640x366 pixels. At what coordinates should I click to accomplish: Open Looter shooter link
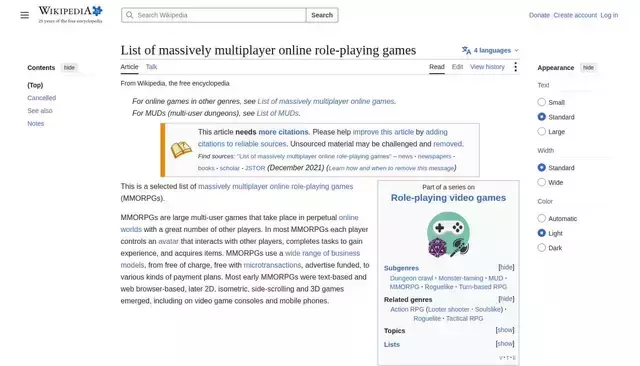[x=449, y=309]
